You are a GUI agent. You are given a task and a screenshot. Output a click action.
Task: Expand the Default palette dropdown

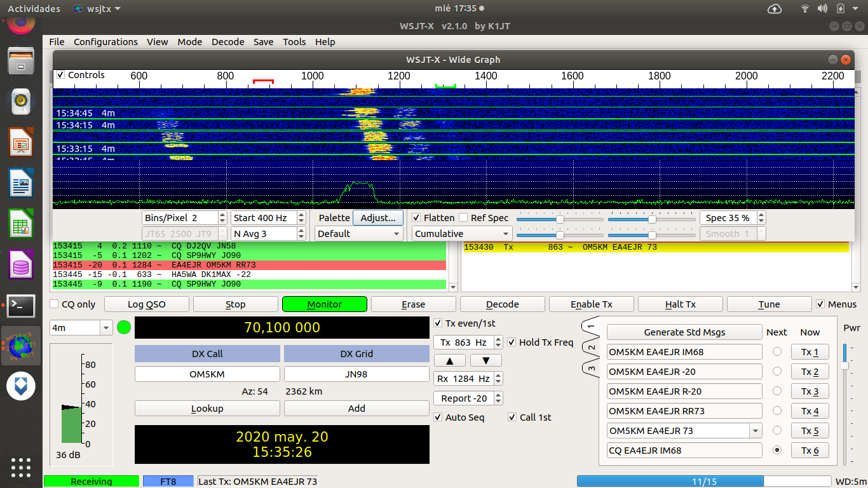point(360,234)
